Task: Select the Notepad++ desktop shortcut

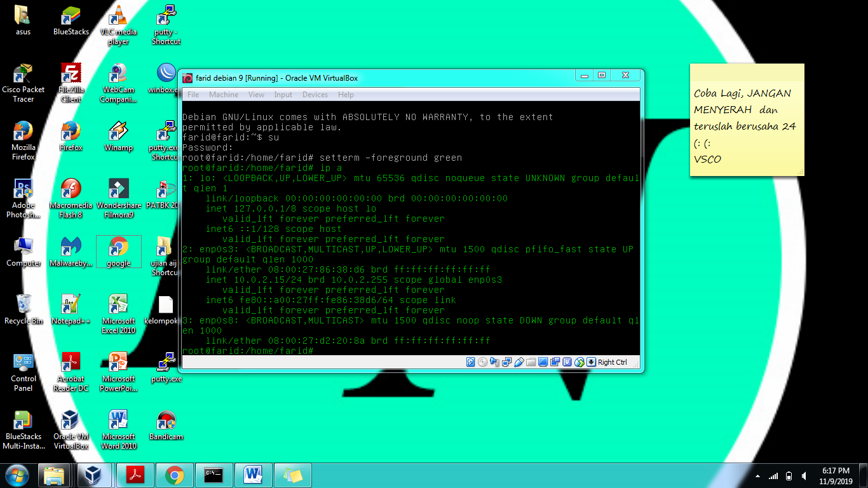Action: pos(71,309)
